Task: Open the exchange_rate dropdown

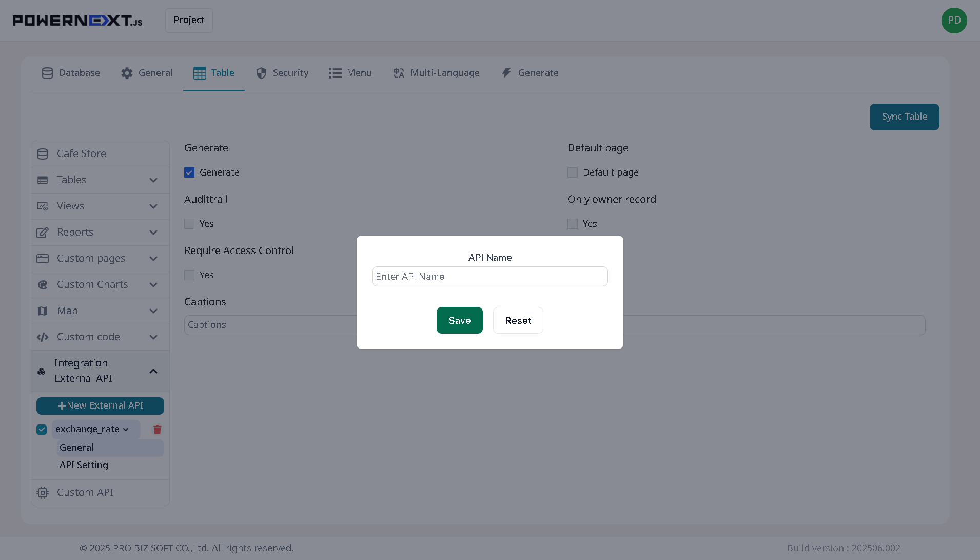Action: point(95,430)
